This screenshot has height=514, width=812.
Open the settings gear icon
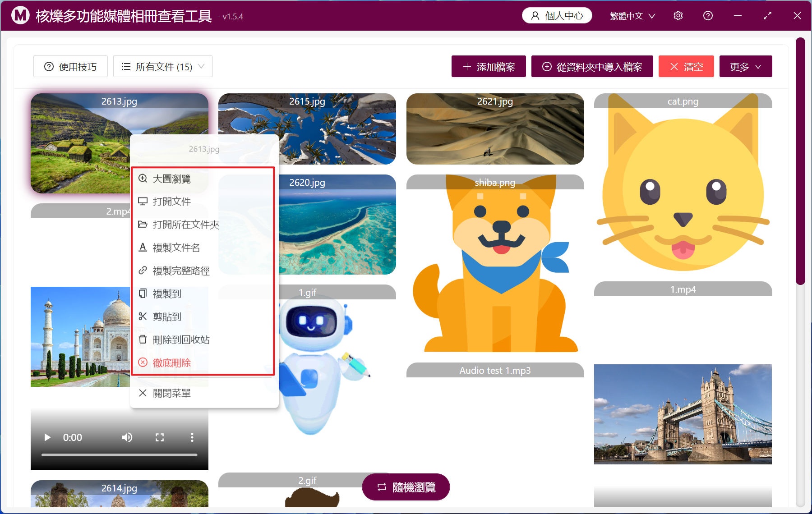[x=678, y=16]
